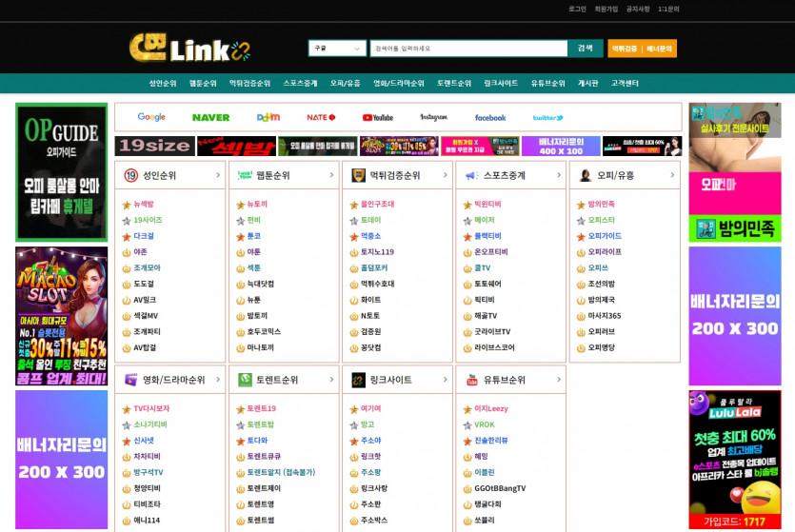This screenshot has height=532, width=795.
Task: Click the facebook logo shortcut
Action: [x=490, y=117]
